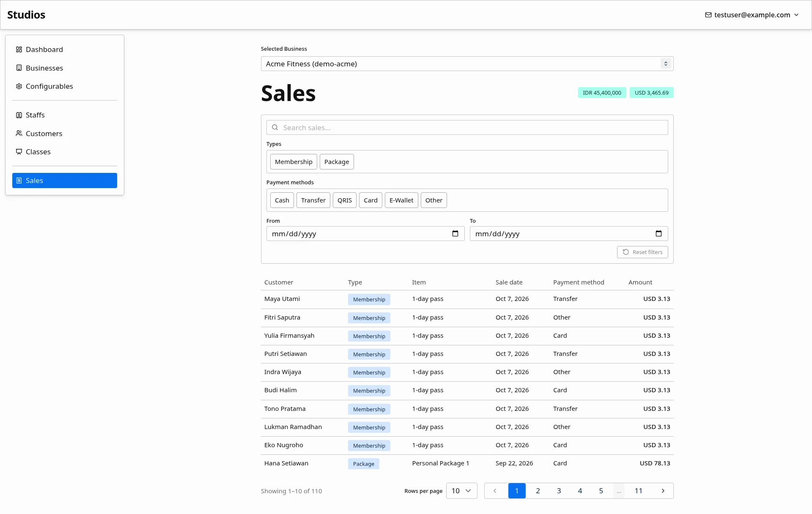Open Classes in the sidebar
The width and height of the screenshot is (812, 514).
tap(65, 152)
